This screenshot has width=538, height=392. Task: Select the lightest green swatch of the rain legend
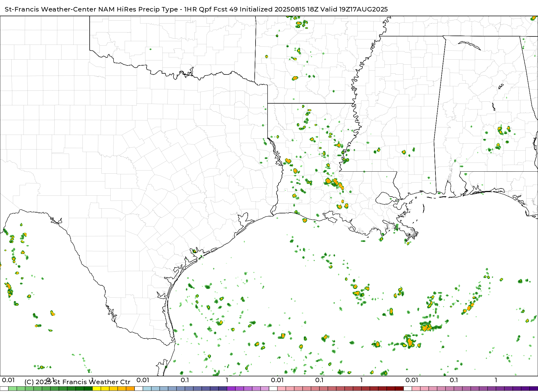click(13, 389)
